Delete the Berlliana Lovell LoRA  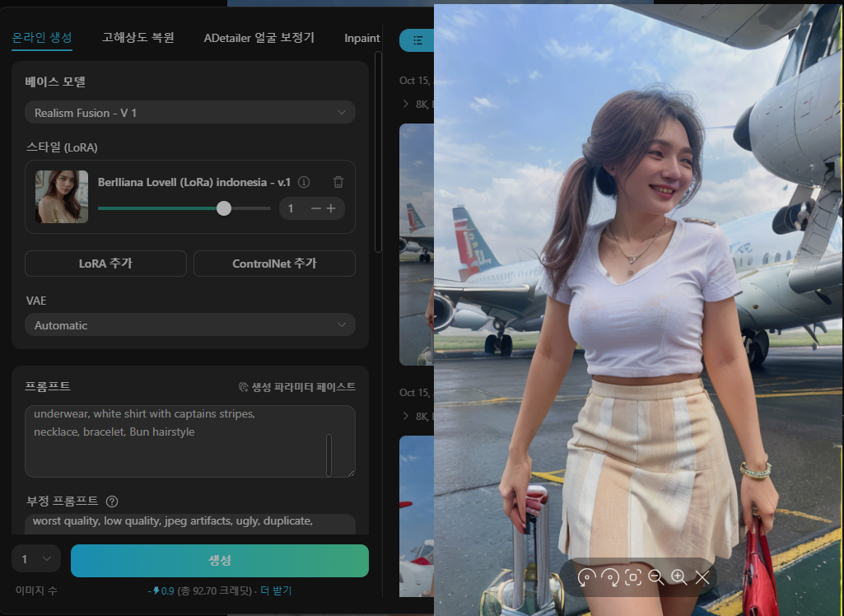338,182
